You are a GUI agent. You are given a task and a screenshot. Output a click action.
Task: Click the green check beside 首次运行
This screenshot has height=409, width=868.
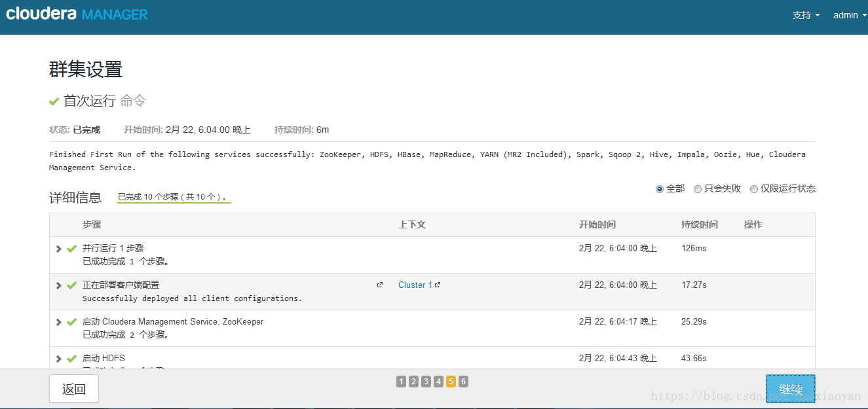pyautogui.click(x=54, y=101)
